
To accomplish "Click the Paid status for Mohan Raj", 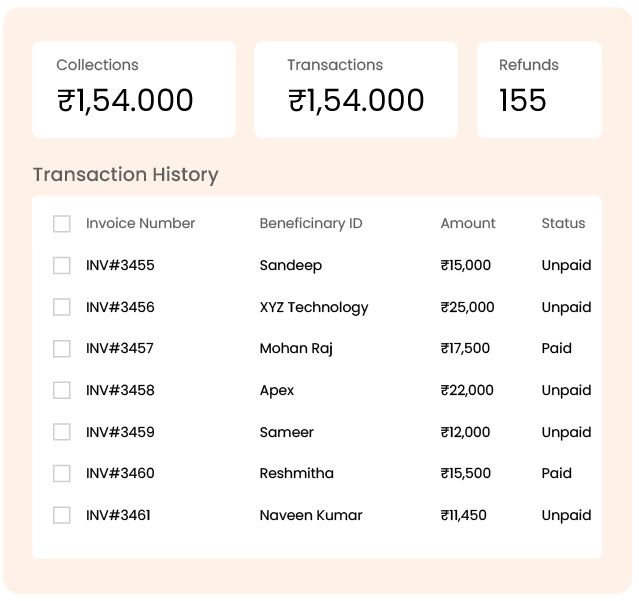I will point(556,349).
